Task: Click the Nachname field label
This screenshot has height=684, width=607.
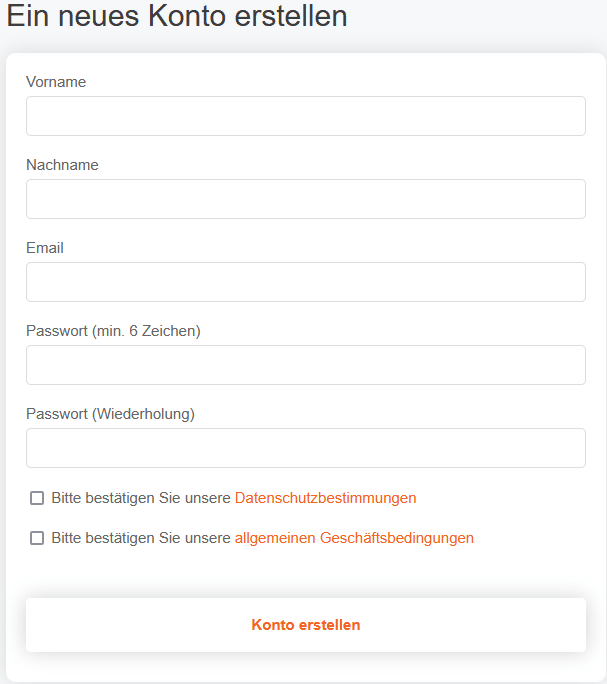Action: pos(62,165)
